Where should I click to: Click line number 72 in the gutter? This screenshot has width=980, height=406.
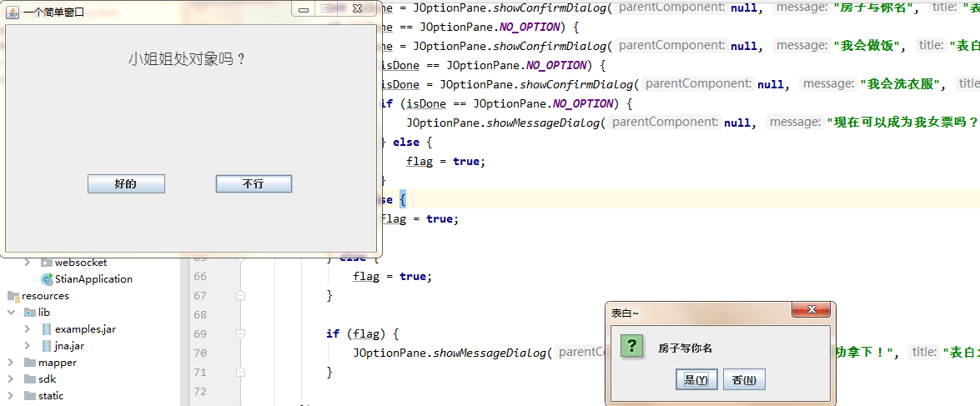(200, 392)
